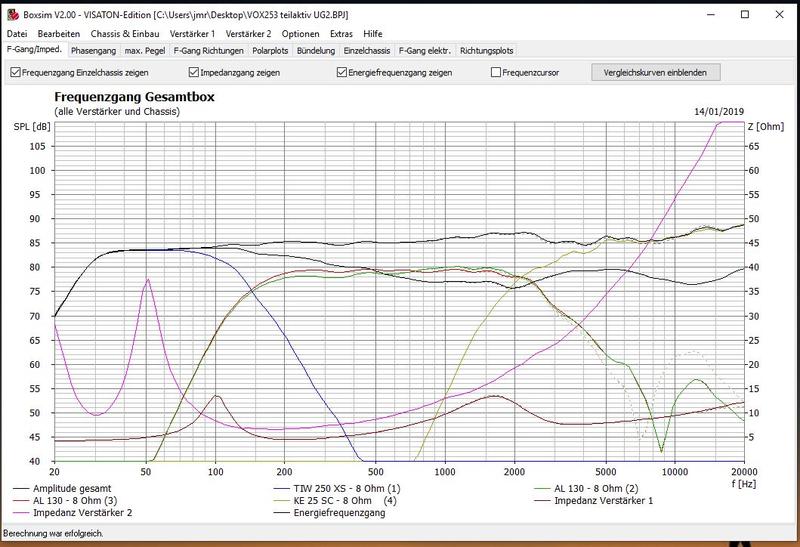Toggle Energiefrequenzgang zeigen checkbox
The width and height of the screenshot is (800, 547).
click(343, 73)
